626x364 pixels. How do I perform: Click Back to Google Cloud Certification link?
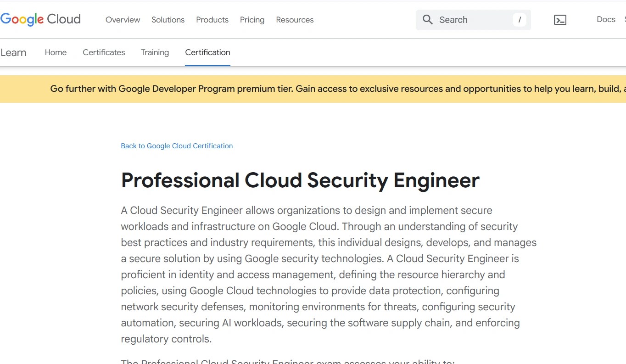pyautogui.click(x=177, y=146)
